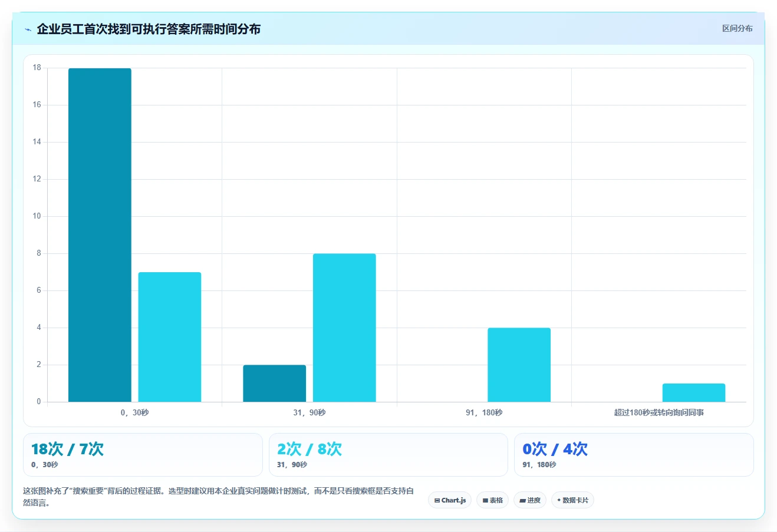The width and height of the screenshot is (777, 532).
Task: Click the y-axis value 0
Action: click(39, 402)
